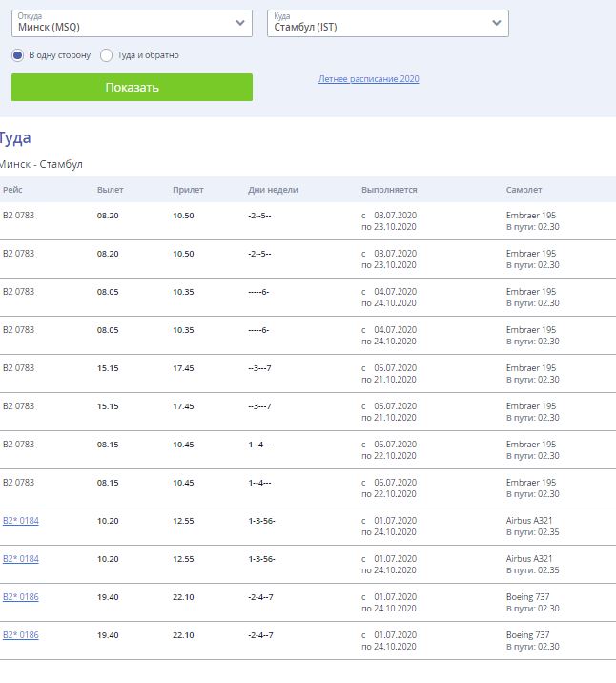Click the Самолет column header

pos(524,190)
